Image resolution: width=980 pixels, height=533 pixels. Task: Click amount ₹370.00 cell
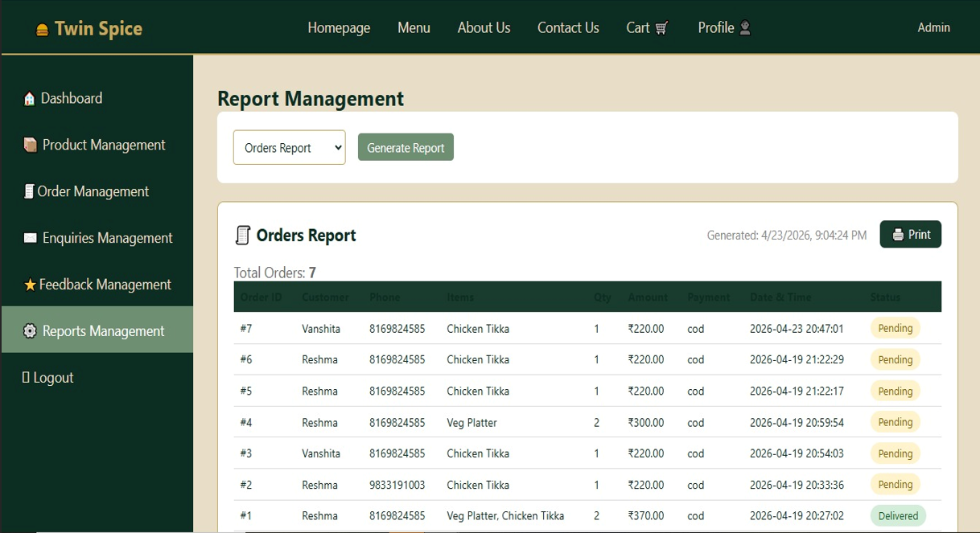point(646,515)
